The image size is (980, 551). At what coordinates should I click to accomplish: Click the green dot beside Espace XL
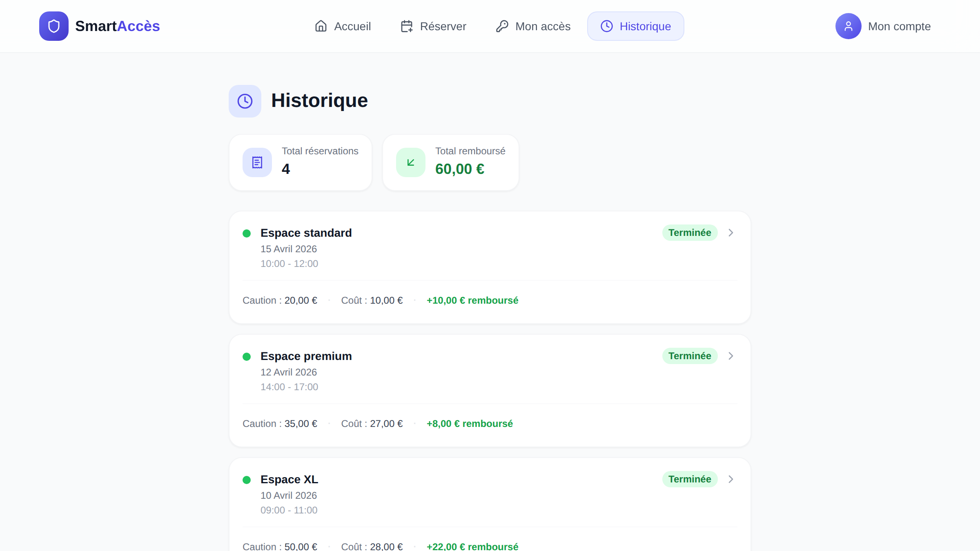tap(247, 480)
